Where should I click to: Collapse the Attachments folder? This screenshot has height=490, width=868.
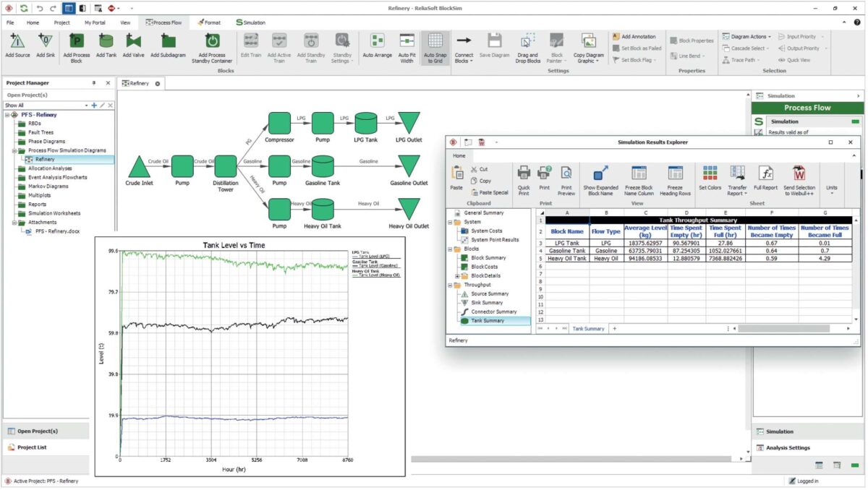pos(14,223)
